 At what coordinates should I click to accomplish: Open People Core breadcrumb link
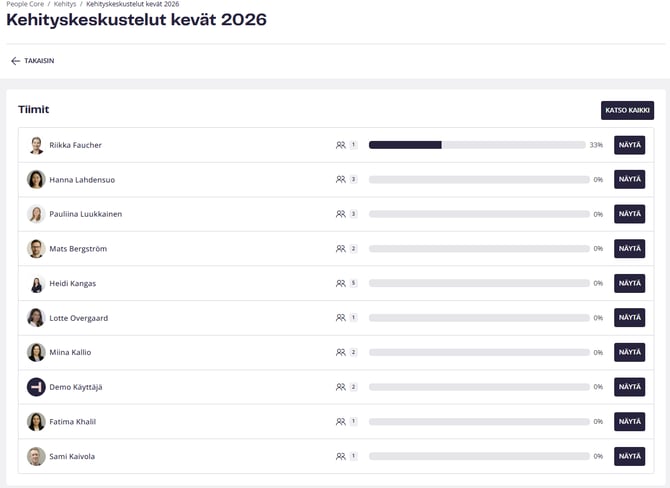point(24,5)
